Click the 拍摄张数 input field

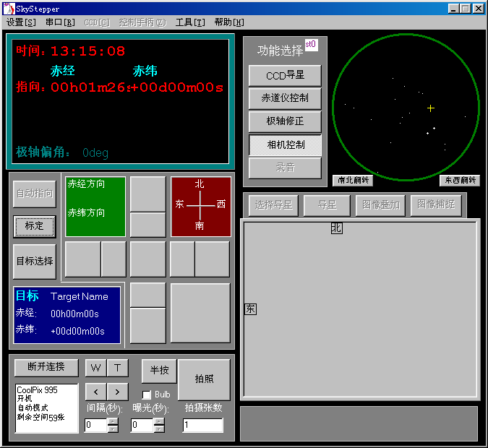point(202,426)
